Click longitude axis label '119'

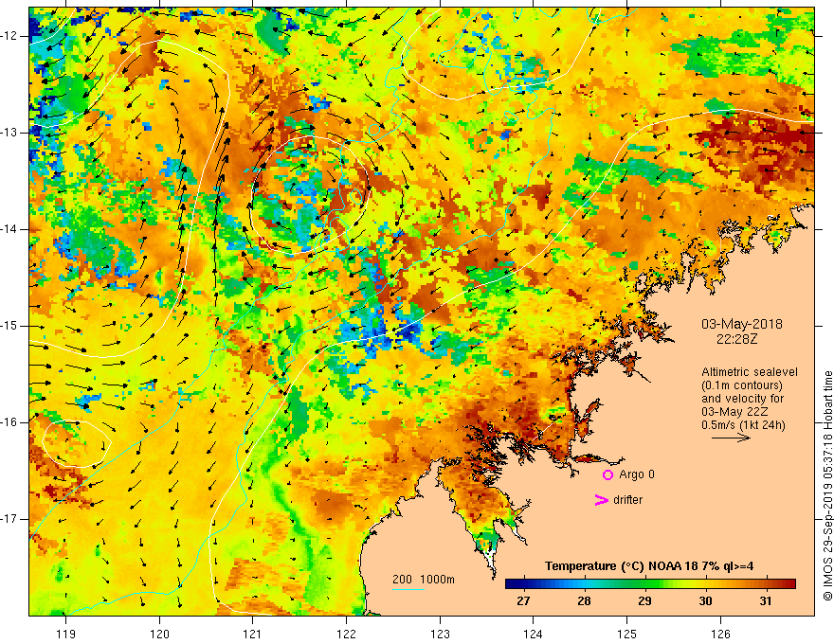tap(66, 634)
